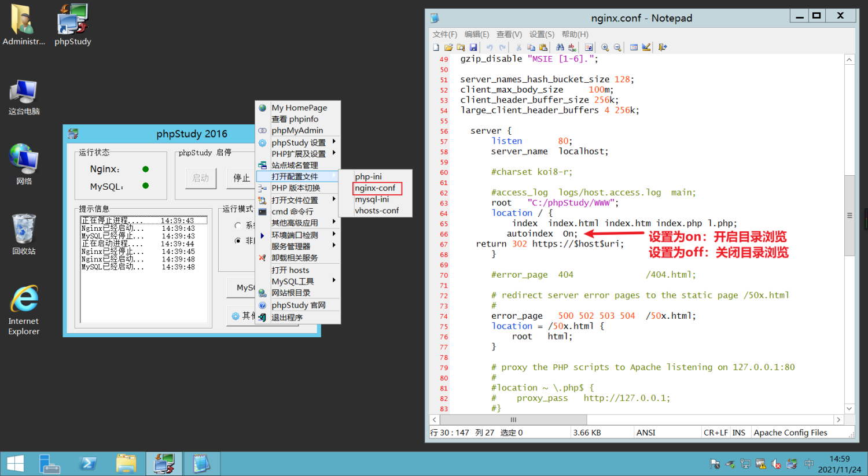Click 'CR+LF' in Notepad status bar
Viewport: 868px width, 476px height.
pos(716,433)
